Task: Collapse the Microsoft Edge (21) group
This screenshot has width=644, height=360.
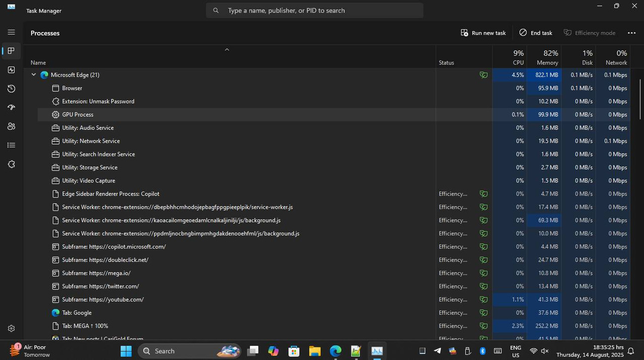Action: tap(34, 75)
